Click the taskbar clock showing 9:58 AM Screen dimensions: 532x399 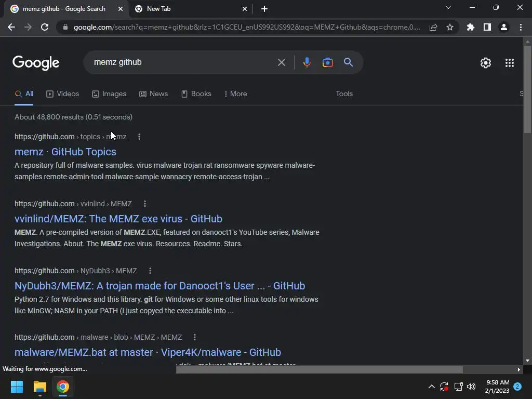pyautogui.click(x=497, y=387)
